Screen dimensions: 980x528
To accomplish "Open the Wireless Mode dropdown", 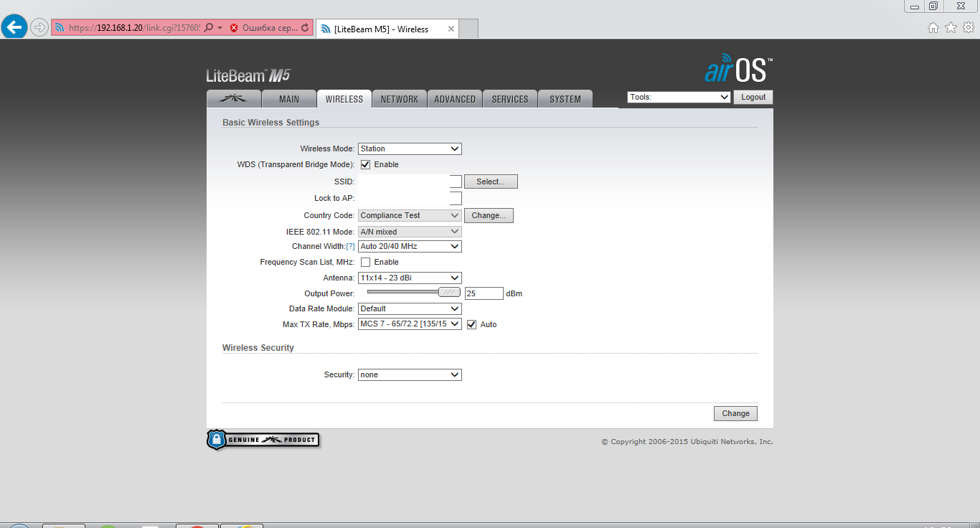I will pyautogui.click(x=410, y=149).
